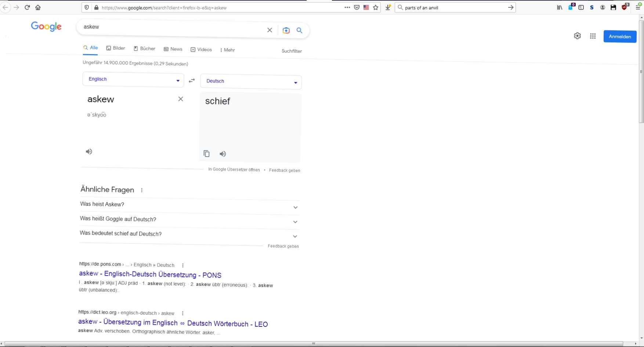The width and height of the screenshot is (644, 347).
Task: Click the Anmelden sign-in button
Action: [620, 36]
